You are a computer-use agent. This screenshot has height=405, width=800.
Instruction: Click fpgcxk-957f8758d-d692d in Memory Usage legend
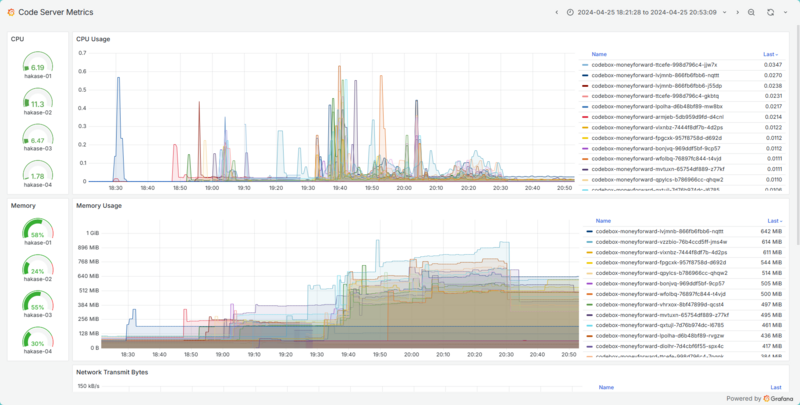pyautogui.click(x=661, y=263)
